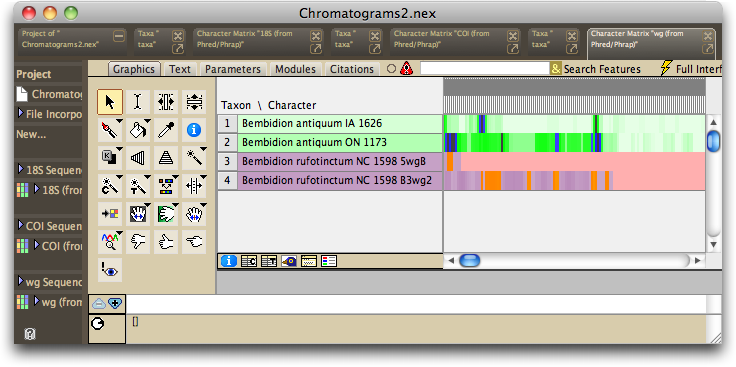Toggle the blue info button under matrix
The image size is (736, 367).
(229, 261)
